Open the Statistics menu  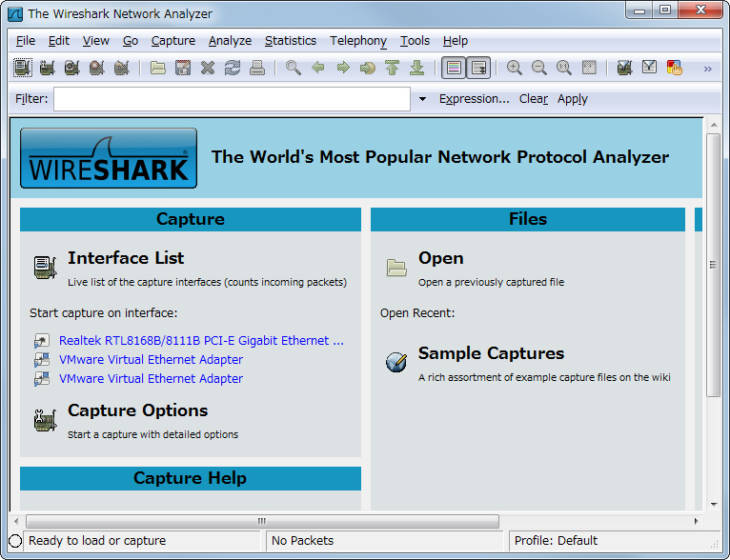coord(291,41)
